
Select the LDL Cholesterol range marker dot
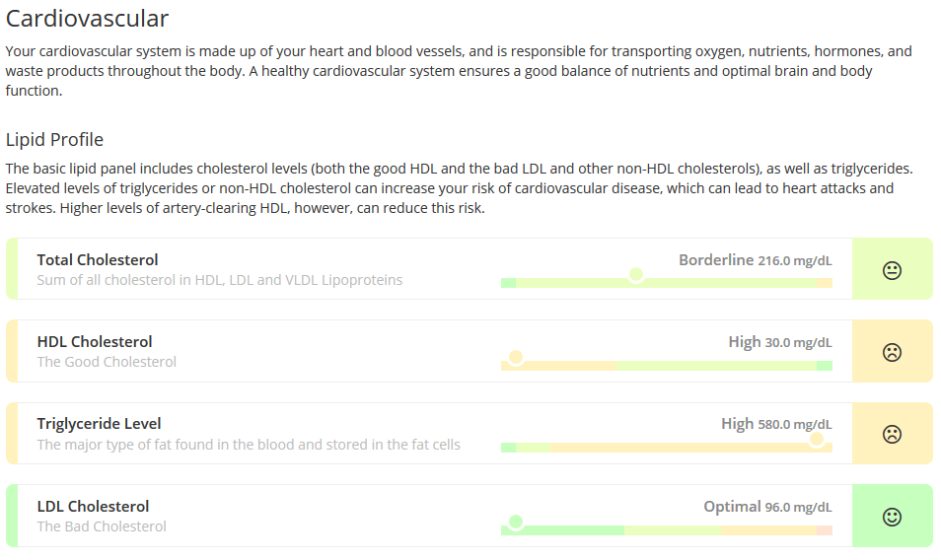tap(516, 523)
